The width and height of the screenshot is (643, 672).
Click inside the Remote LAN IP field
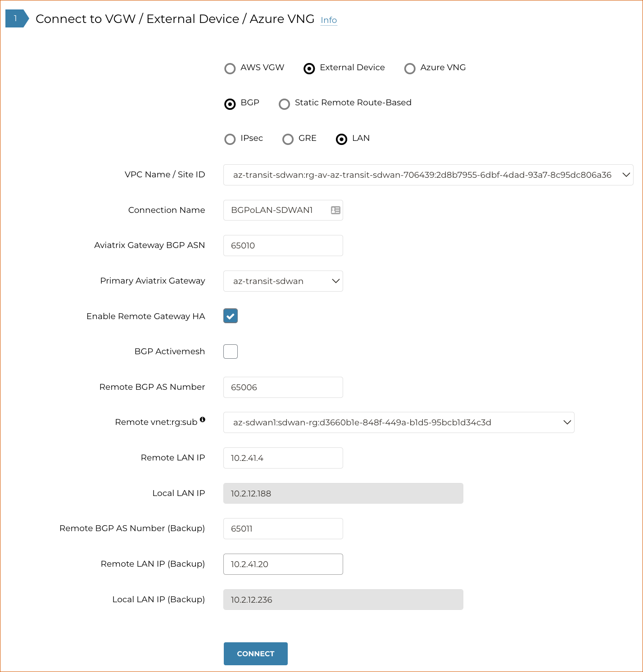point(283,458)
